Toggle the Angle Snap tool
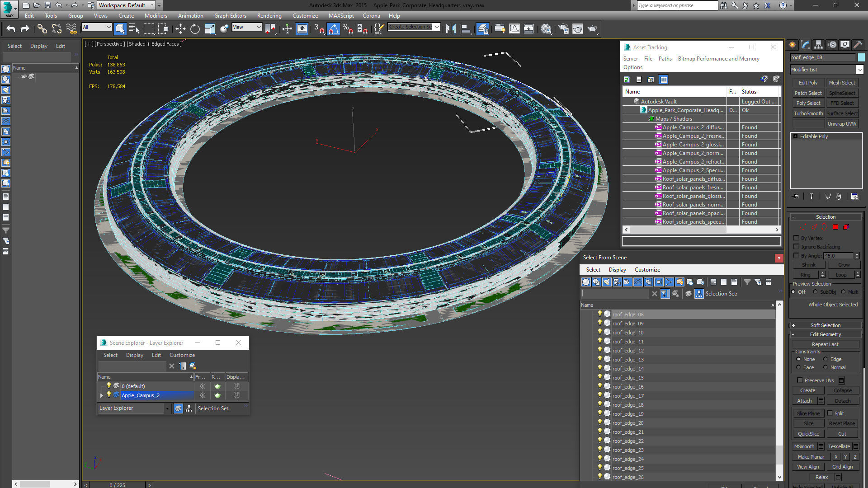This screenshot has width=868, height=488. [333, 29]
